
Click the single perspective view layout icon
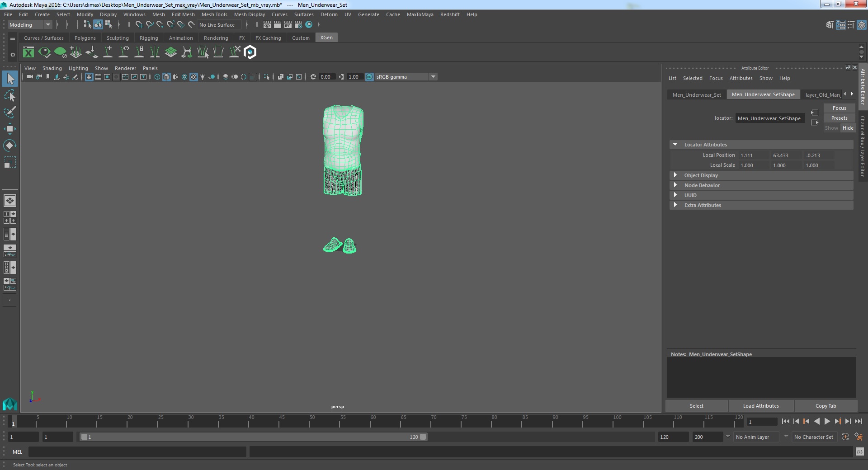10,200
